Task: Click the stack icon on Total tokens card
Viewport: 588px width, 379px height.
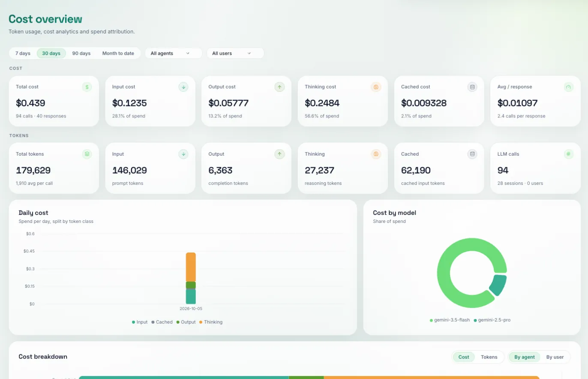Action: [87, 154]
